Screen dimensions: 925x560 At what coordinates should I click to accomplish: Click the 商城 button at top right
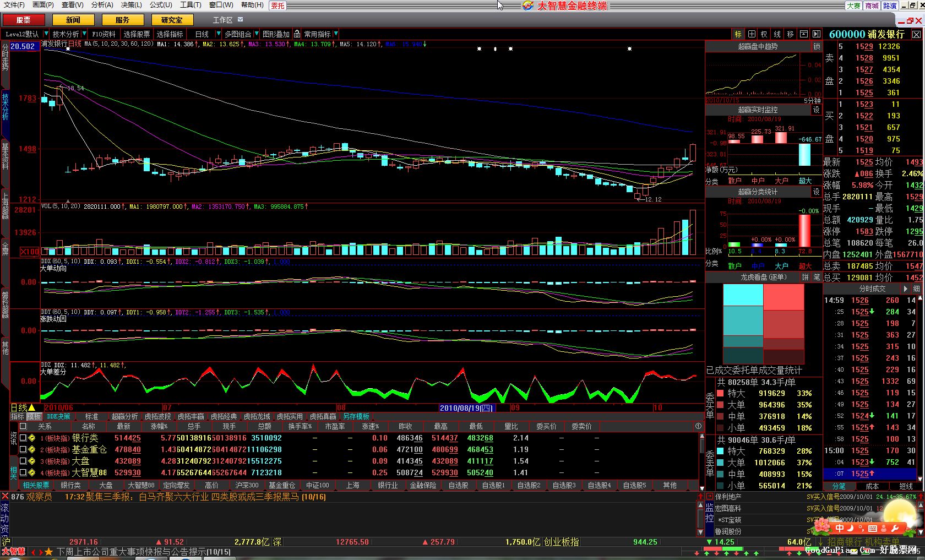(x=872, y=6)
